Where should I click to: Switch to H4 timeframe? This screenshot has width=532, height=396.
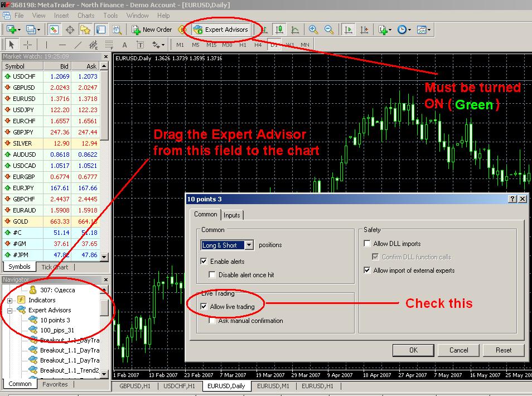click(258, 45)
